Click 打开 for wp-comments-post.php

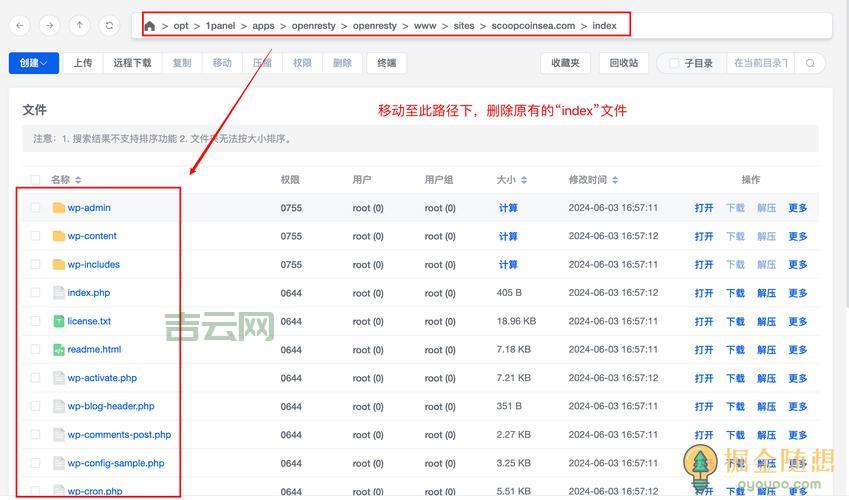point(704,435)
